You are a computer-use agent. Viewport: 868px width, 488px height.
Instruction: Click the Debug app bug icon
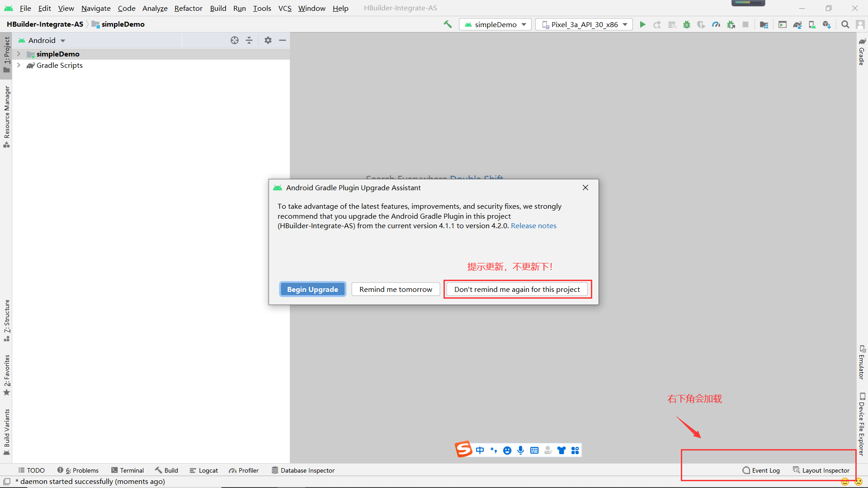(686, 24)
